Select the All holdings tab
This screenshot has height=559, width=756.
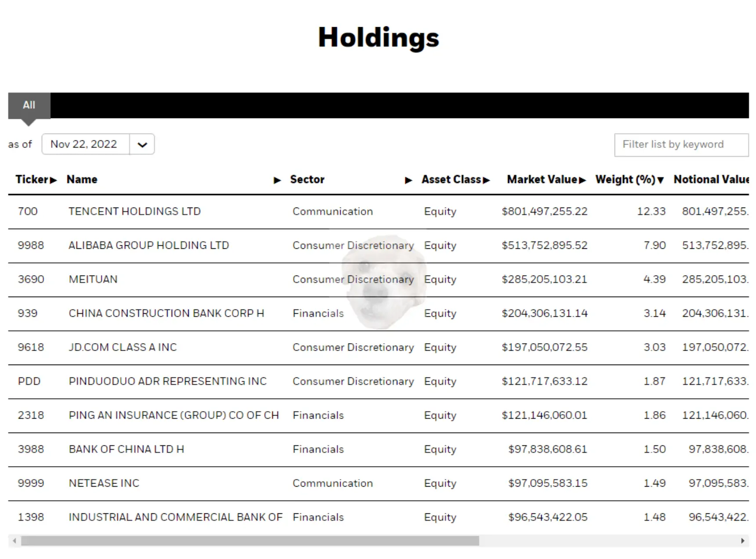(x=29, y=105)
